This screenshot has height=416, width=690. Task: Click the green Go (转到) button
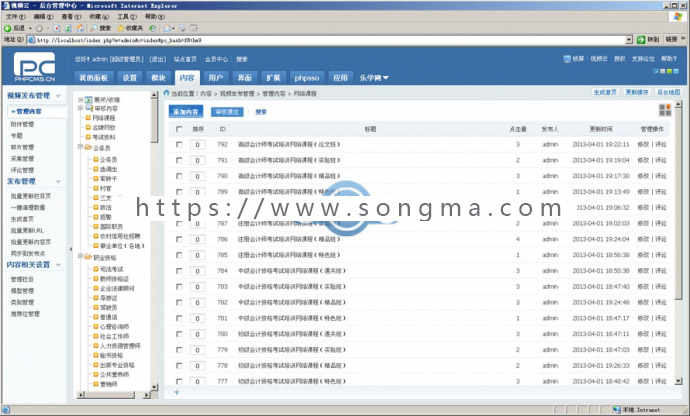[x=647, y=40]
